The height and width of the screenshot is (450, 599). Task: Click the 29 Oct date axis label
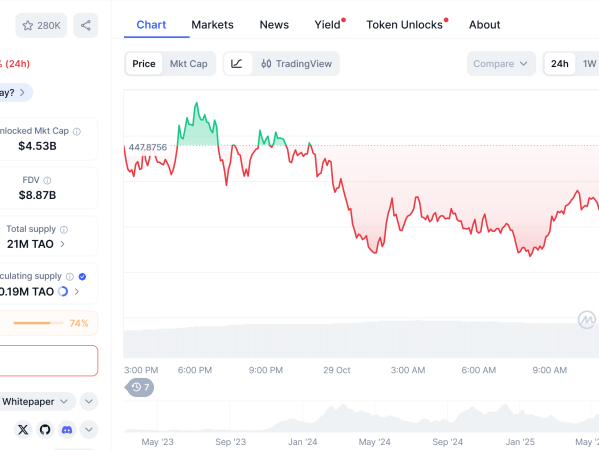coord(337,370)
